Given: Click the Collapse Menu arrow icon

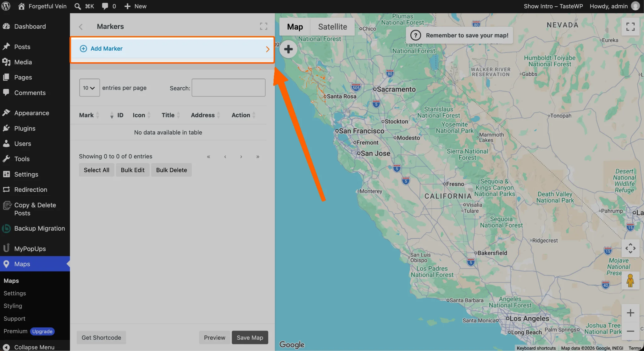Looking at the screenshot, I should click(x=6, y=347).
